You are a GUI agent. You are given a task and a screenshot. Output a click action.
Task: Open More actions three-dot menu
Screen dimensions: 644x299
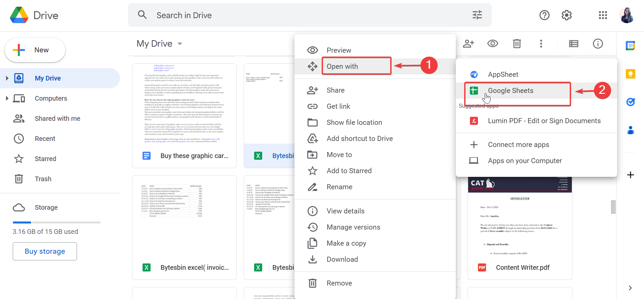[x=541, y=44]
